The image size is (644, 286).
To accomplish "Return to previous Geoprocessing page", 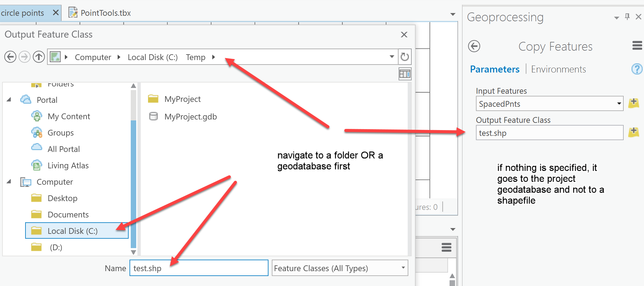I will pyautogui.click(x=474, y=46).
